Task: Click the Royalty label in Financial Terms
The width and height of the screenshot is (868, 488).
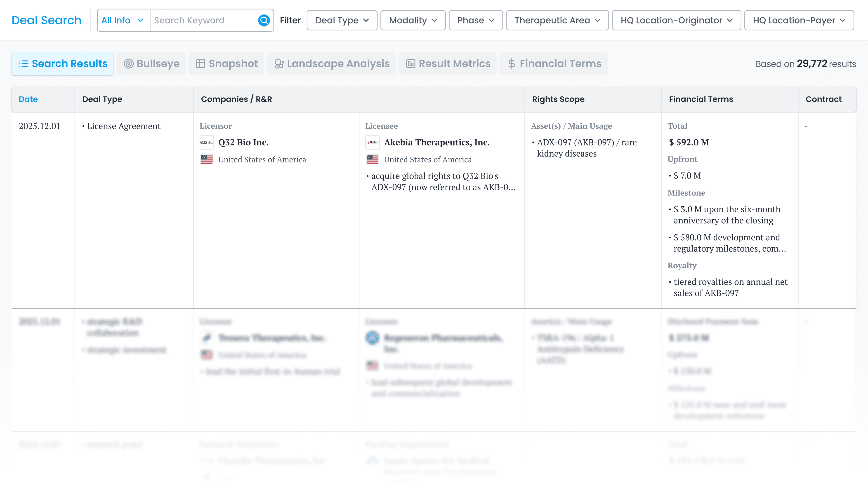Action: [x=682, y=265]
